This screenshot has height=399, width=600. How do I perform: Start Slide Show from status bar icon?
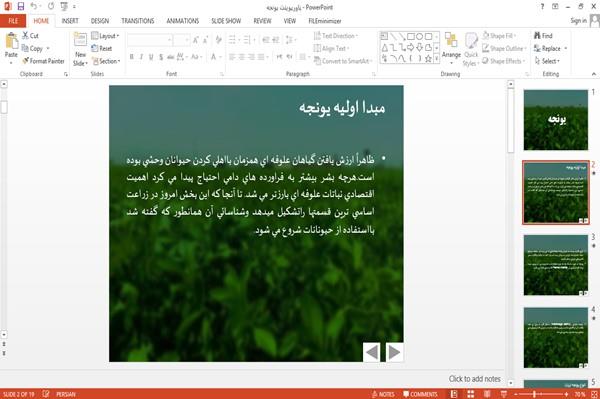pyautogui.click(x=504, y=394)
